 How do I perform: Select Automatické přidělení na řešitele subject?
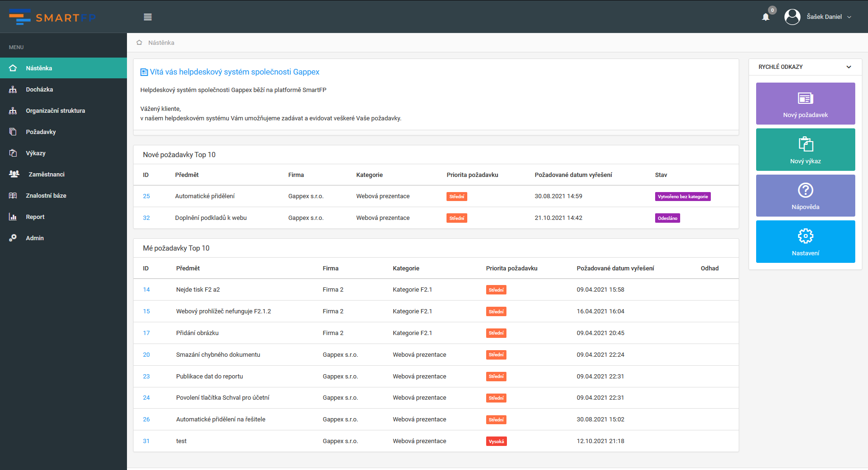(x=221, y=420)
